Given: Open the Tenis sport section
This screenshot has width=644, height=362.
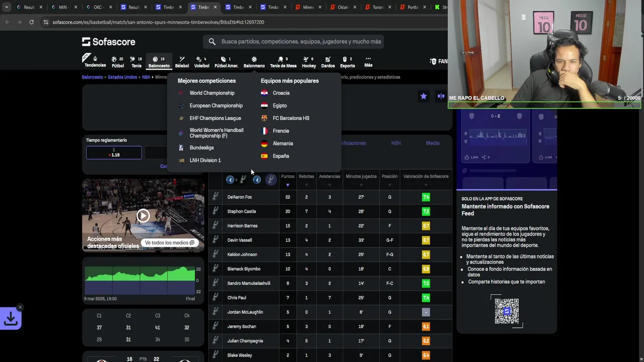Looking at the screenshot, I should pos(136,62).
